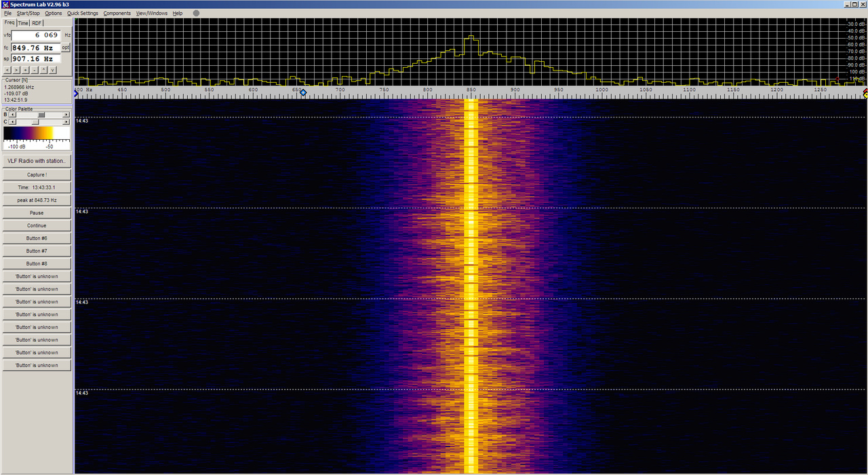868x475 pixels.
Task: Open the Quick Settings menu
Action: click(82, 13)
